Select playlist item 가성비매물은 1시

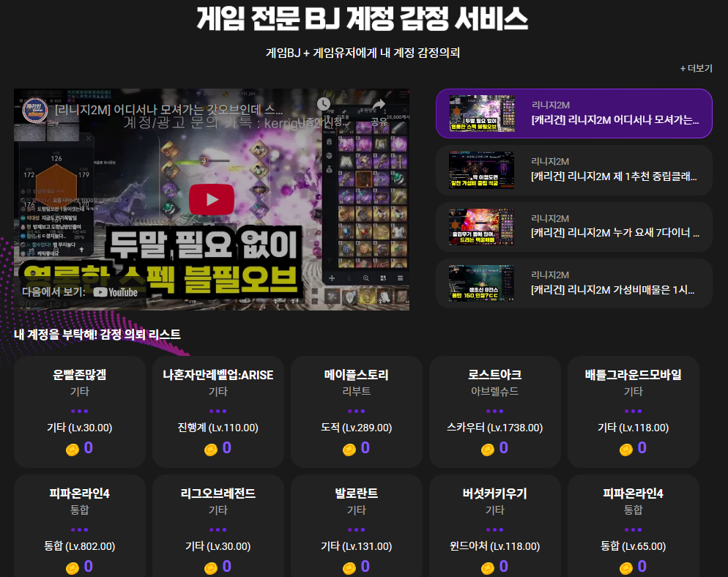pos(574,283)
